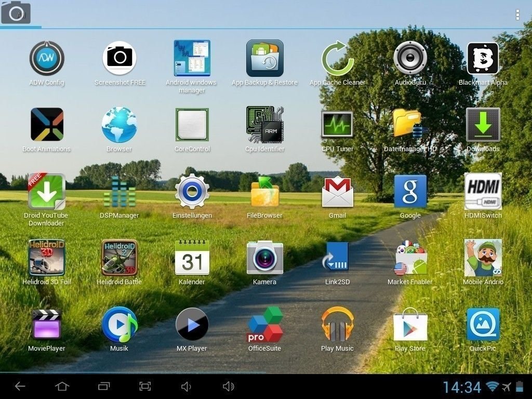Open Android windows manager
This screenshot has height=399, width=532.
pyautogui.click(x=192, y=58)
